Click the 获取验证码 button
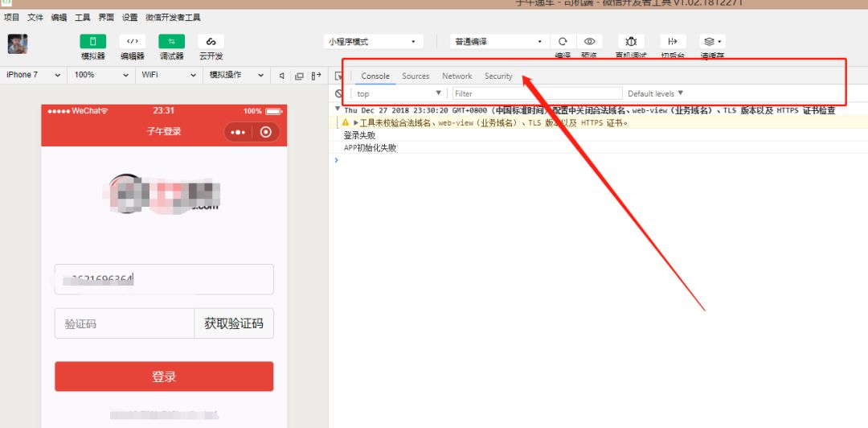 click(234, 323)
